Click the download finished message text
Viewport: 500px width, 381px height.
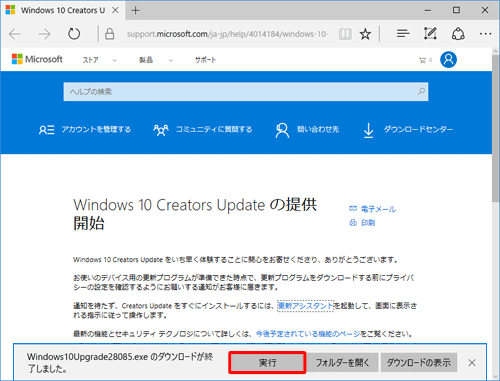120,363
